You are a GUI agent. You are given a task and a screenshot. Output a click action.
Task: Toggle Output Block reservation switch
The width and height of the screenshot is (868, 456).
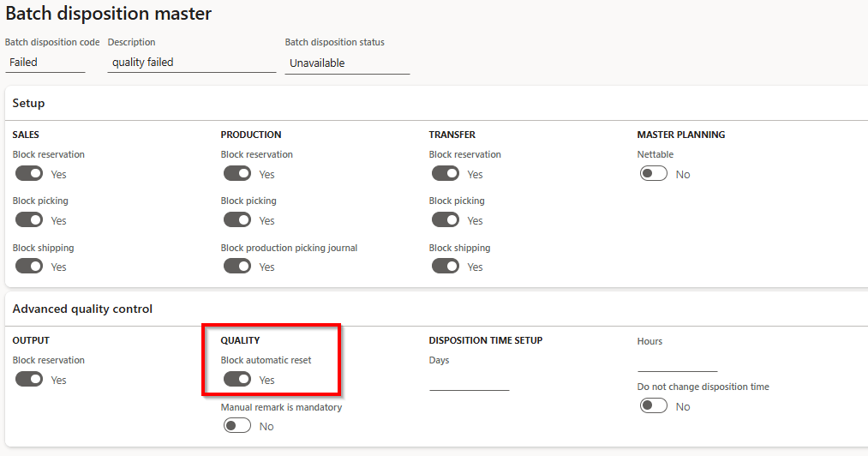point(29,380)
